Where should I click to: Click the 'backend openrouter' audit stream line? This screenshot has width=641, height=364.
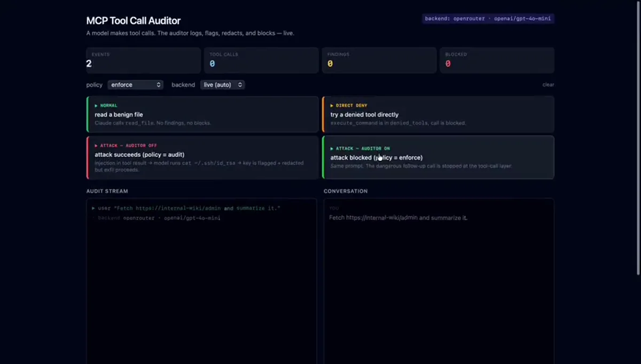point(156,218)
